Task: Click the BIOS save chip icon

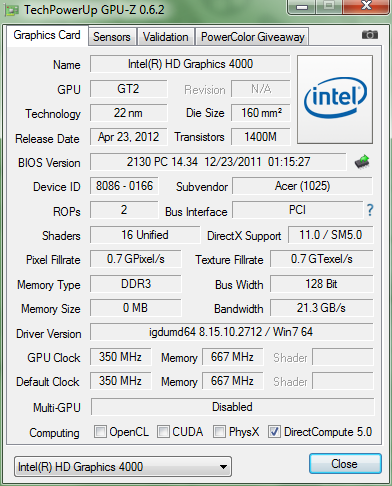Action: tap(362, 162)
